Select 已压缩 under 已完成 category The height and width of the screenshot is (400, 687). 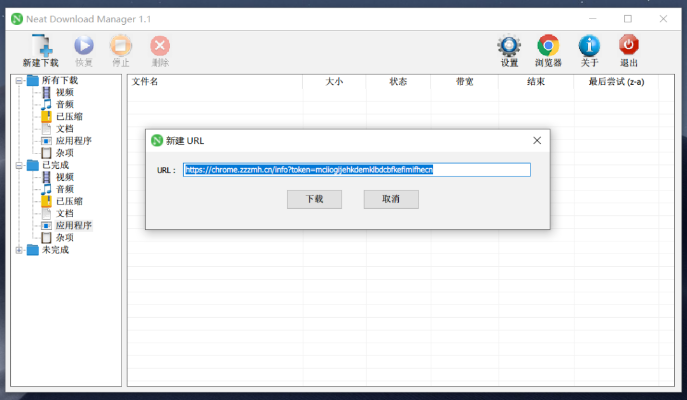[68, 201]
